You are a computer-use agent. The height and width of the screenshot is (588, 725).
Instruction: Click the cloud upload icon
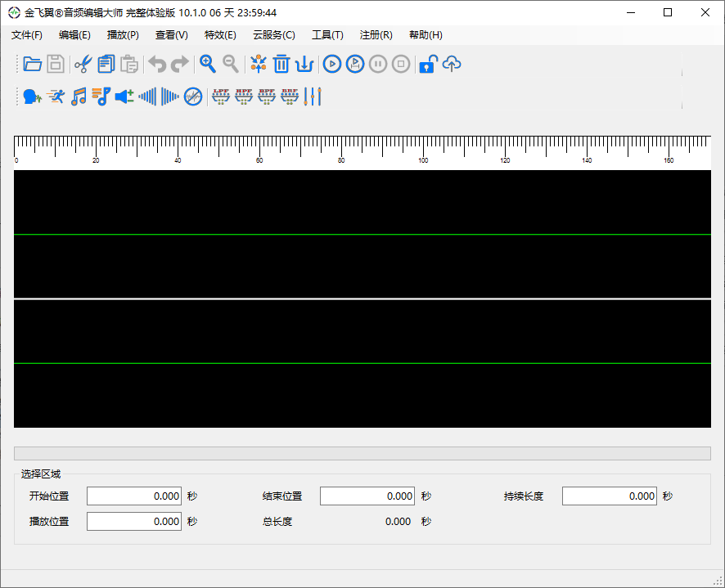coord(452,64)
